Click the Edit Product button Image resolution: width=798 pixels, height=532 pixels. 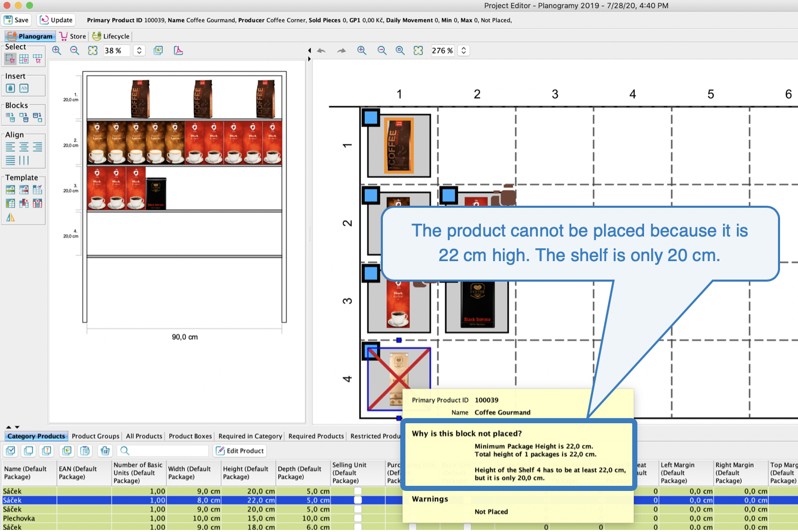pos(240,450)
